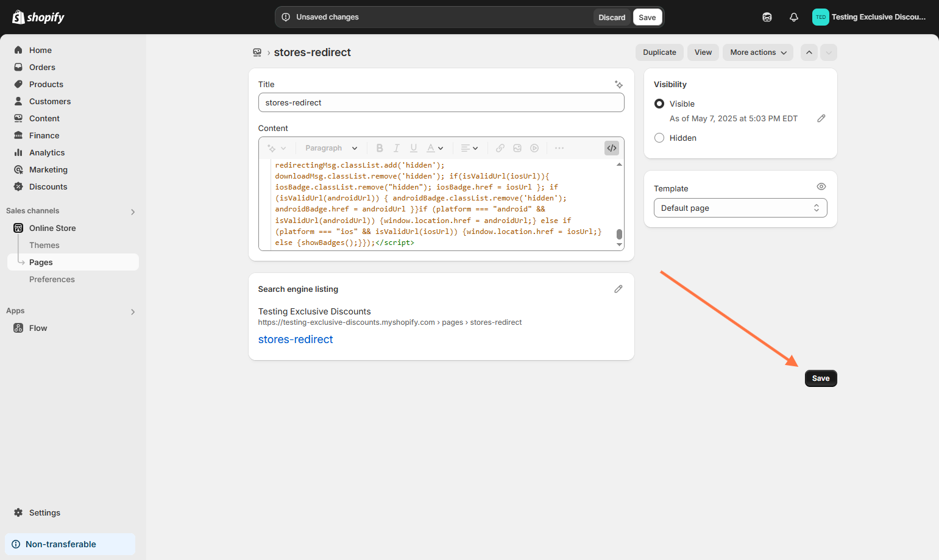The height and width of the screenshot is (560, 939).
Task: Go to the previous page with up arrow
Action: 809,52
